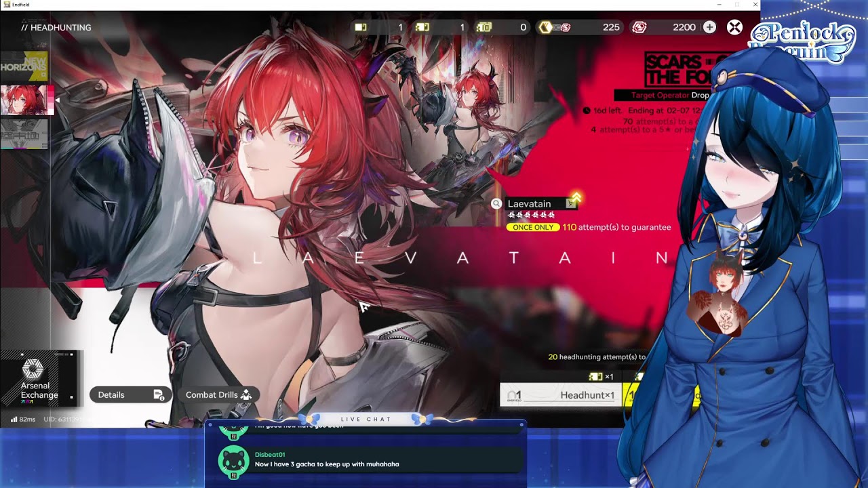868x488 pixels.
Task: Minimize the Endfield window
Action: tap(719, 5)
